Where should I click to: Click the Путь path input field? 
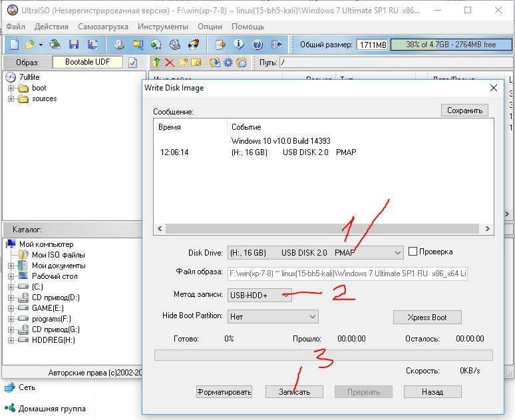pyautogui.click(x=396, y=63)
